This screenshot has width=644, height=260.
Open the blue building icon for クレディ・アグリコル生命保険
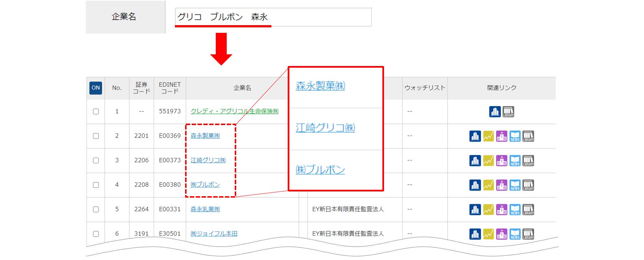495,112
